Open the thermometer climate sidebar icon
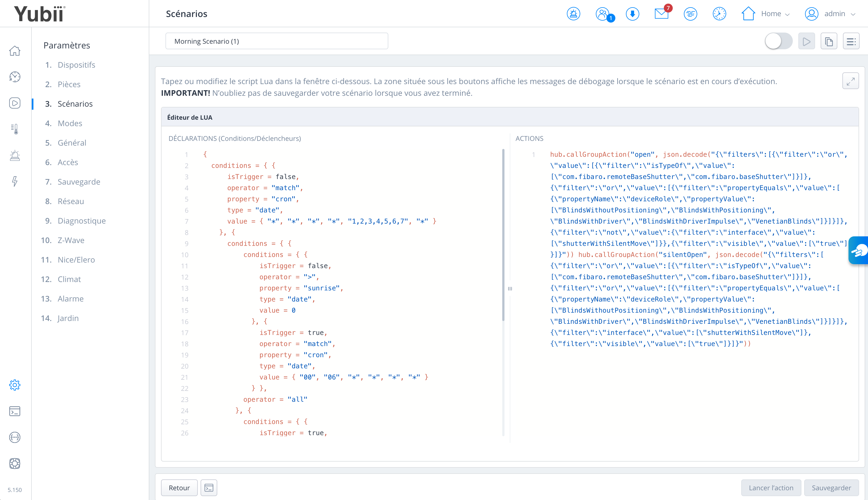 click(x=15, y=129)
